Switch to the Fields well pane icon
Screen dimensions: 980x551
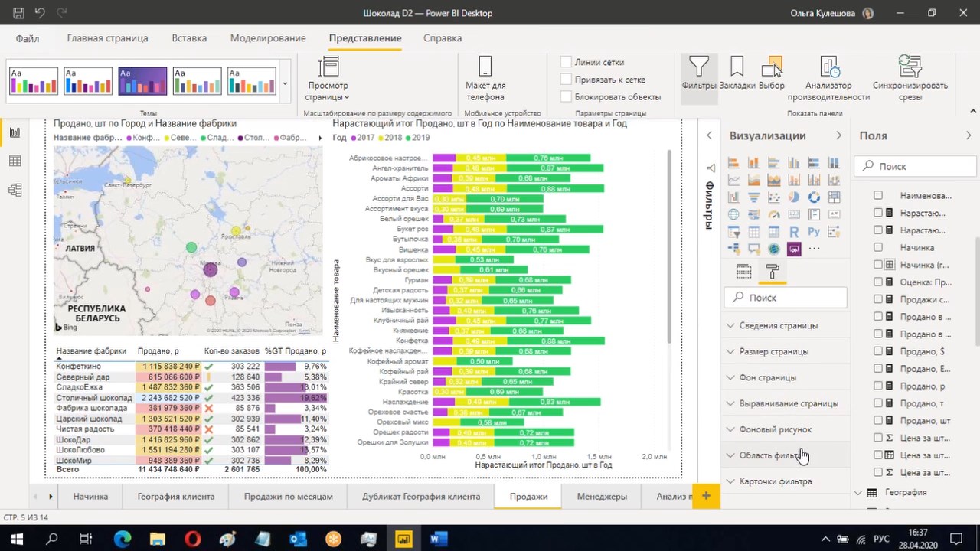click(x=743, y=272)
